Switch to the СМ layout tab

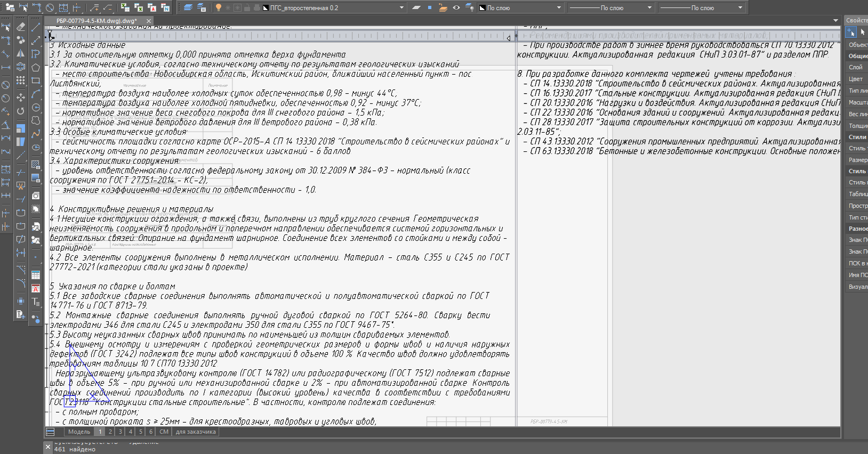point(164,432)
